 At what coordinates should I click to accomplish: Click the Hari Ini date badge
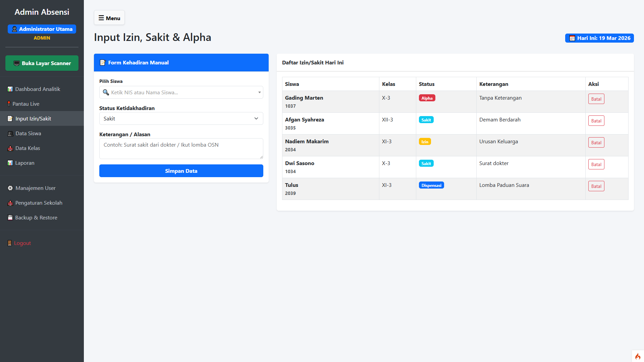pyautogui.click(x=599, y=38)
